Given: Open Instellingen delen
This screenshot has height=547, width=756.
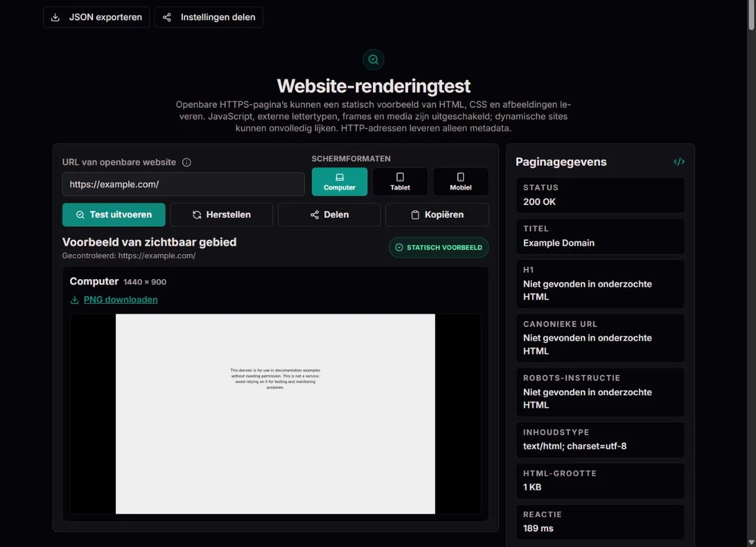Looking at the screenshot, I should (209, 17).
